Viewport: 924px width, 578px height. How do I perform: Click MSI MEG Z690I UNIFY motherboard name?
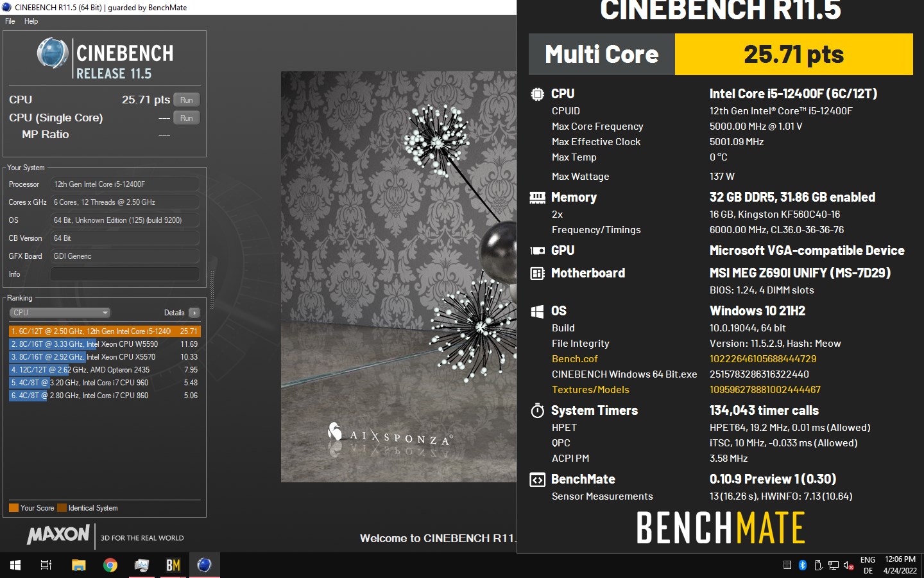coord(800,273)
